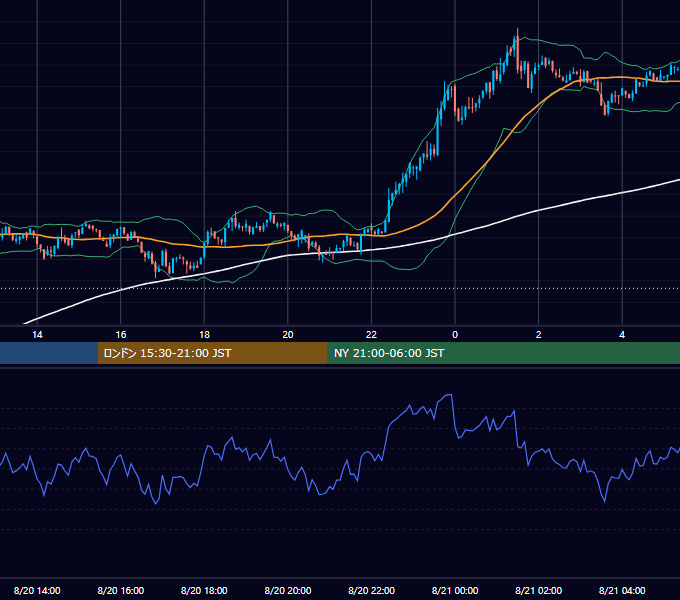Click the oscillator line peak before 8/21 00:00
Screen dimensions: 680x600
(x=449, y=395)
